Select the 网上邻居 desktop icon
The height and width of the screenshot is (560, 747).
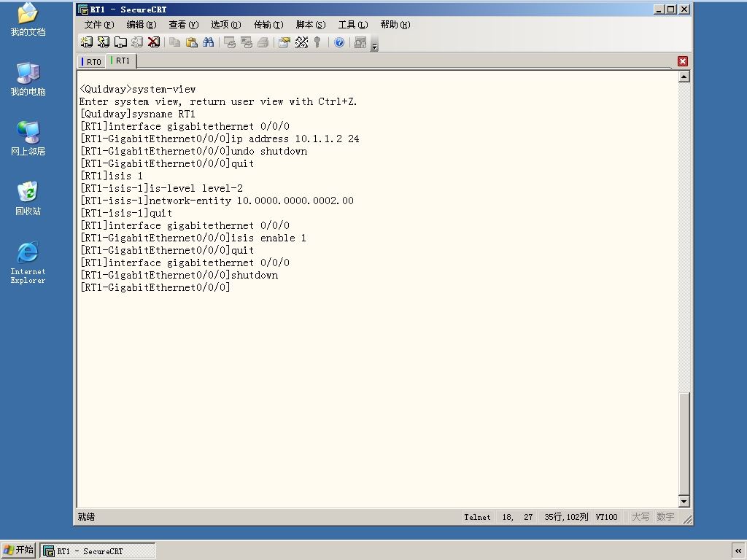(28, 139)
